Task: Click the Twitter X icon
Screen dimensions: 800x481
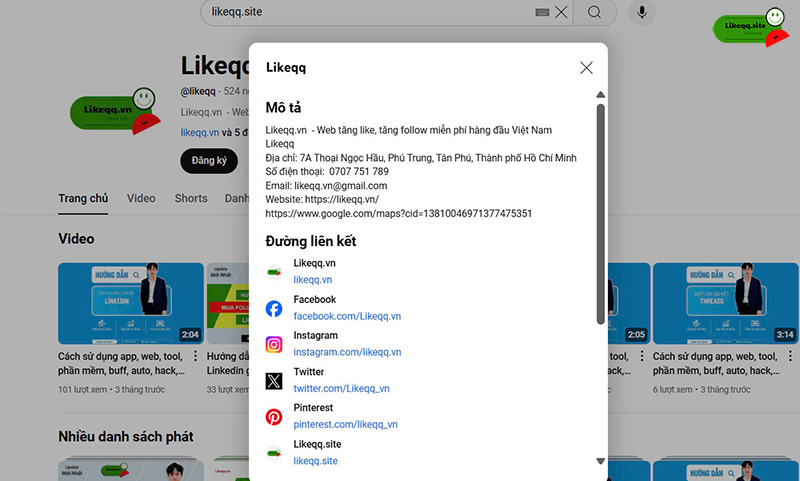Action: point(274,381)
